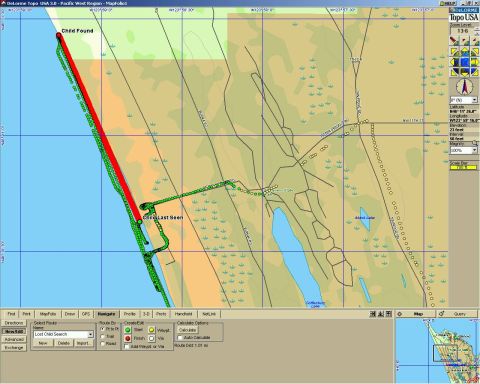Click the Directions button
Image resolution: width=480 pixels, height=384 pixels.
[14, 323]
